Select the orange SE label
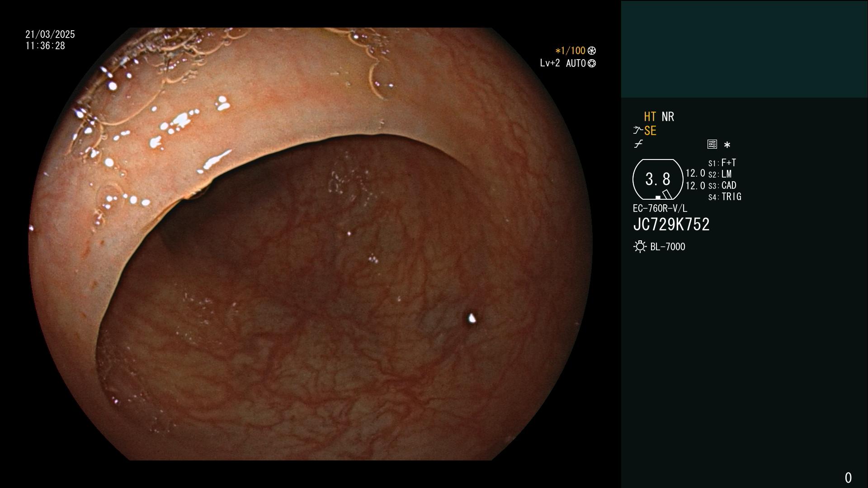This screenshot has height=488, width=868. 650,131
